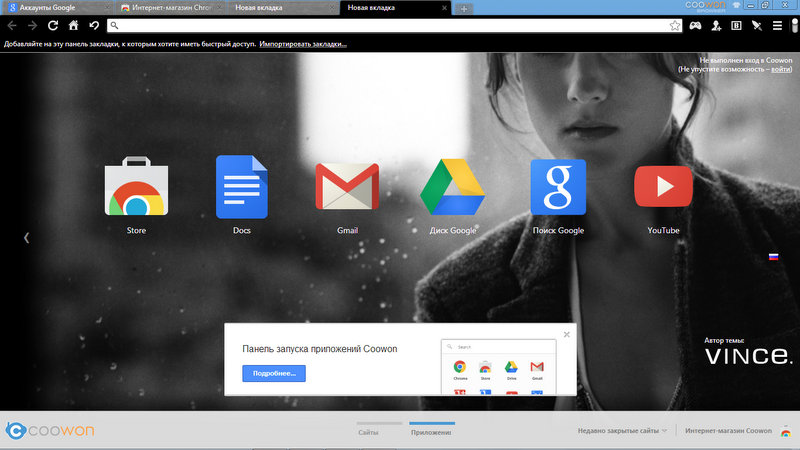Viewport: 800px width, 450px height.
Task: Expand the Недавно закрытые сайты dropdown
Action: tap(622, 431)
